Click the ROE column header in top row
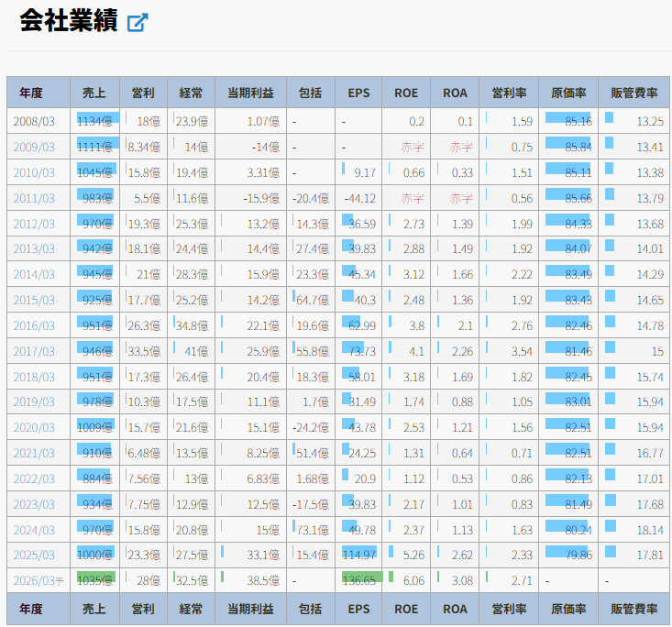This screenshot has height=627, width=672. [406, 93]
